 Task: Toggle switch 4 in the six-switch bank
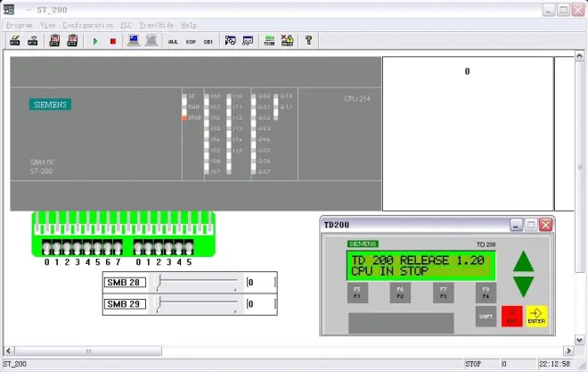point(179,247)
